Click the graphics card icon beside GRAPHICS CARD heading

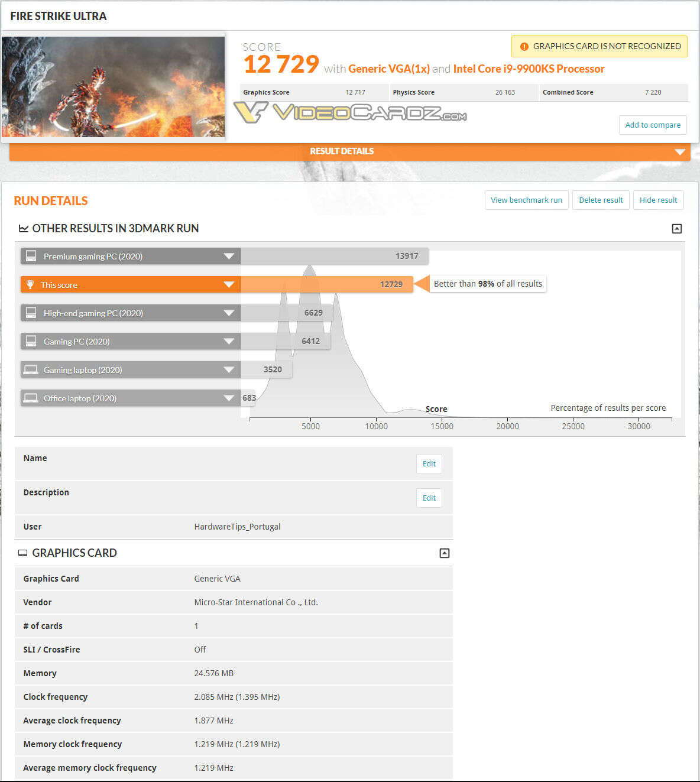[x=23, y=553]
